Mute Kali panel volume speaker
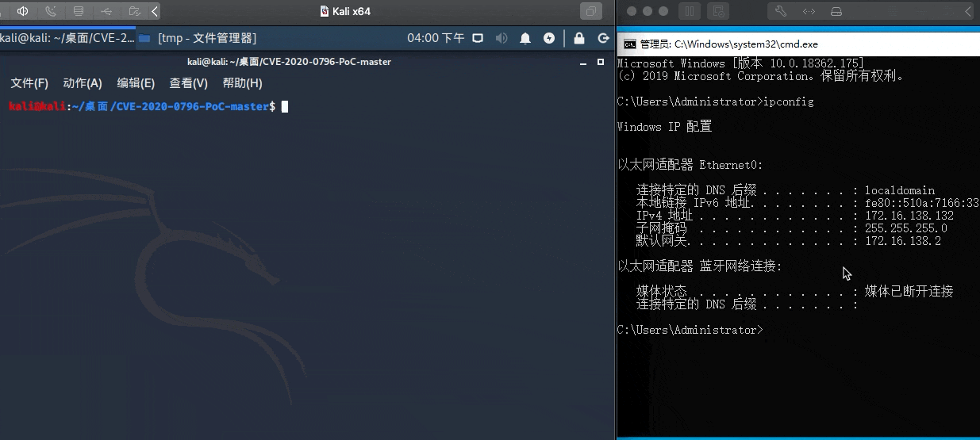Screen dimensions: 980x440 [502, 38]
